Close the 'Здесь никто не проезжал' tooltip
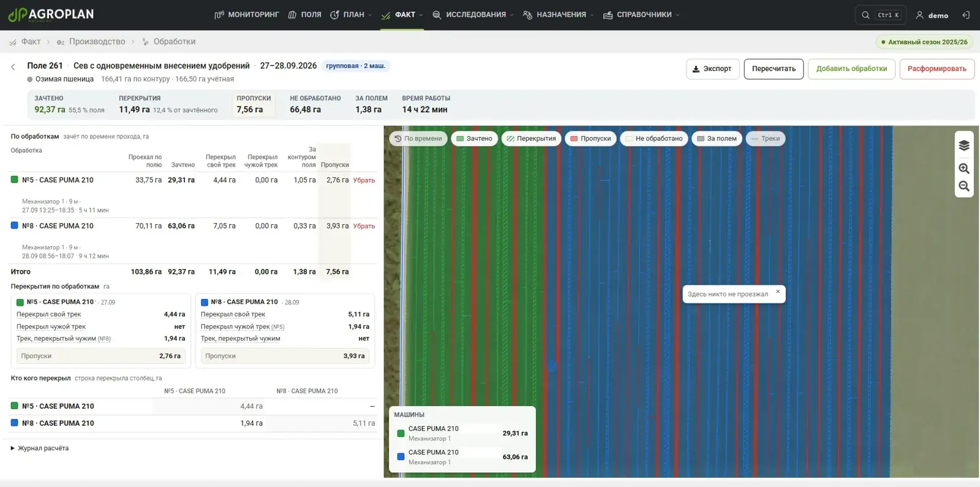 (x=778, y=292)
